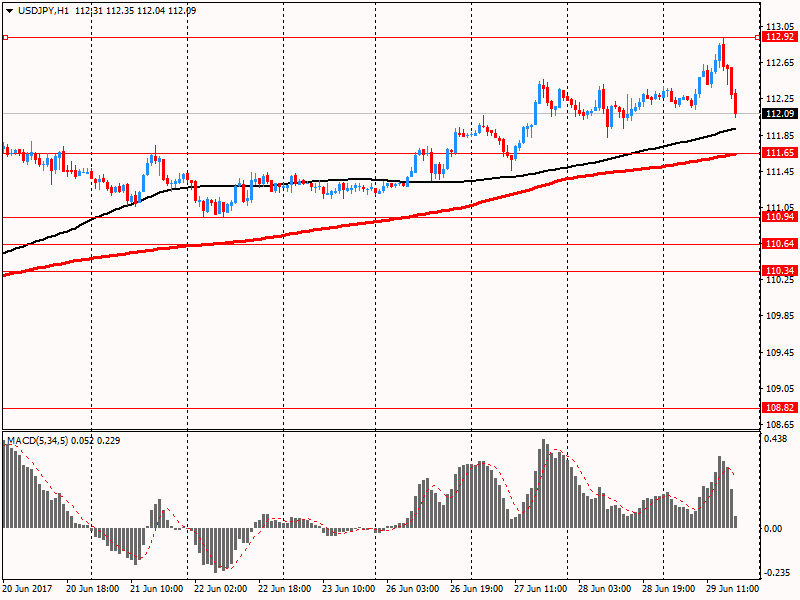Click the 0.00 MACD zero level label
Viewport: 800px width, 600px height.
773,529
